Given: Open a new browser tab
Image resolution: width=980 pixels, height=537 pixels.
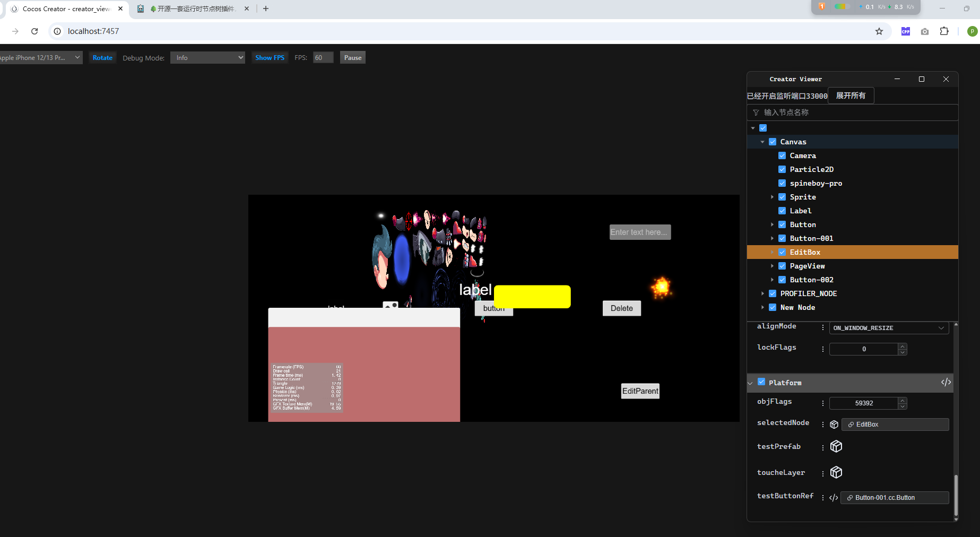Looking at the screenshot, I should tap(266, 8).
